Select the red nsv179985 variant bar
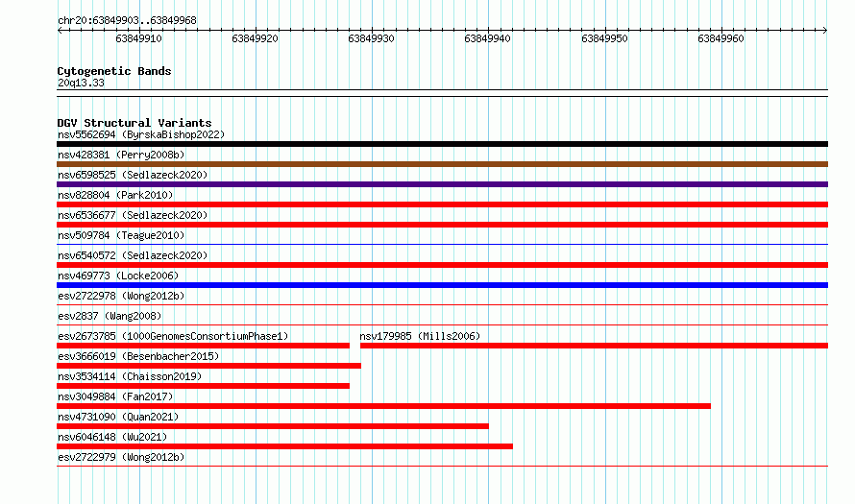The height and width of the screenshot is (504, 855). [595, 346]
